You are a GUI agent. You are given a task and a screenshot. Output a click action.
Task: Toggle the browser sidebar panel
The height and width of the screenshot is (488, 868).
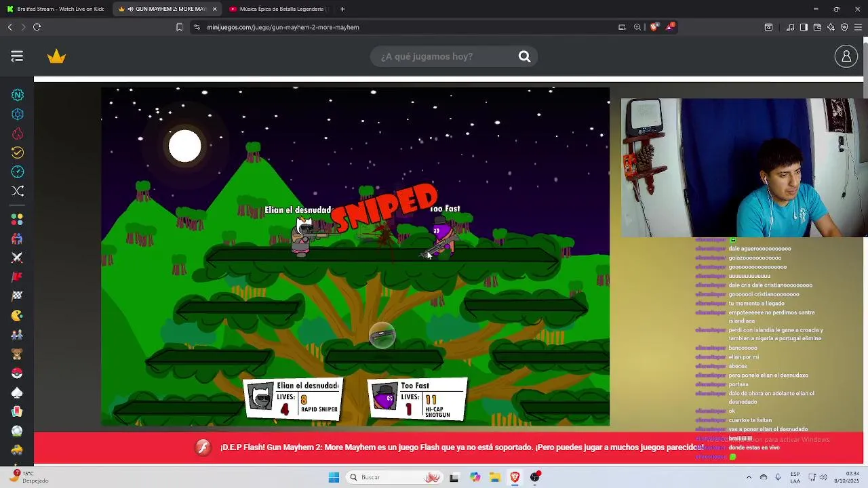804,27
